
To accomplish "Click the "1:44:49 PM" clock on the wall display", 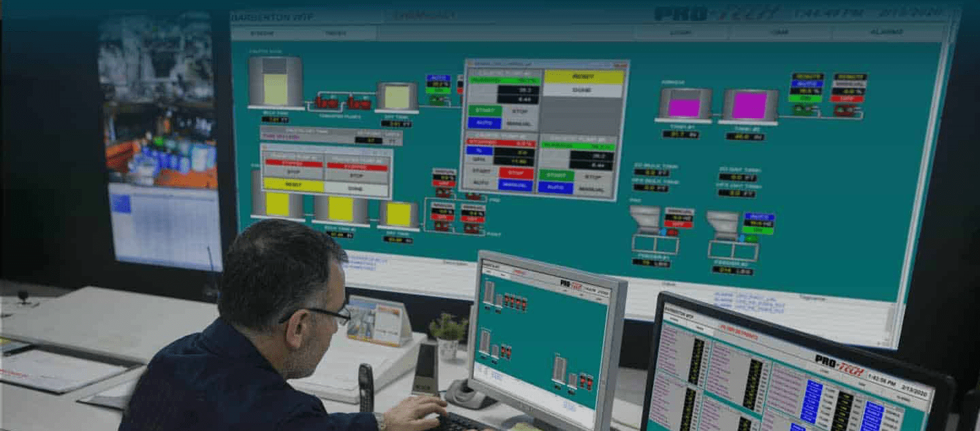I will pyautogui.click(x=830, y=12).
